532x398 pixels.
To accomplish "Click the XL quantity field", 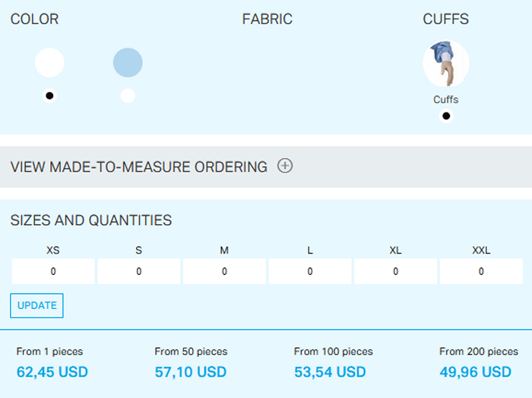I will 395,271.
